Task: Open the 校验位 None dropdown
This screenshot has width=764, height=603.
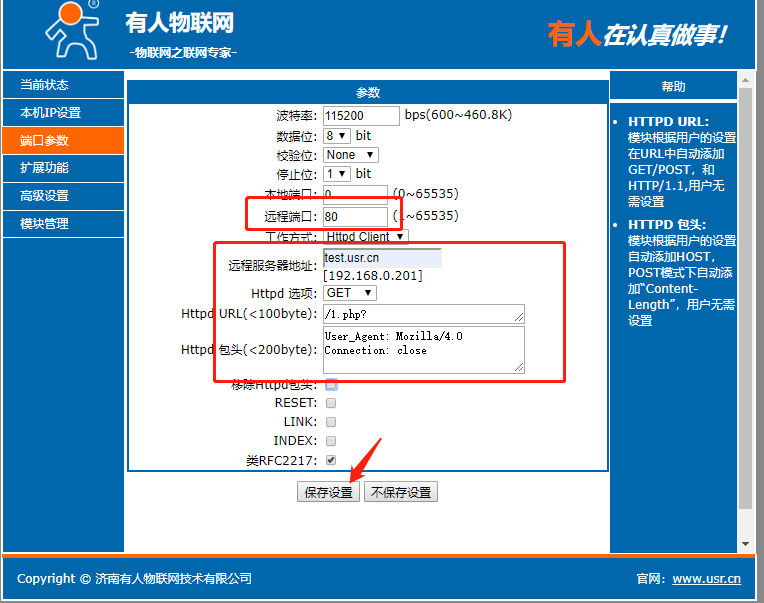Action: 350,155
